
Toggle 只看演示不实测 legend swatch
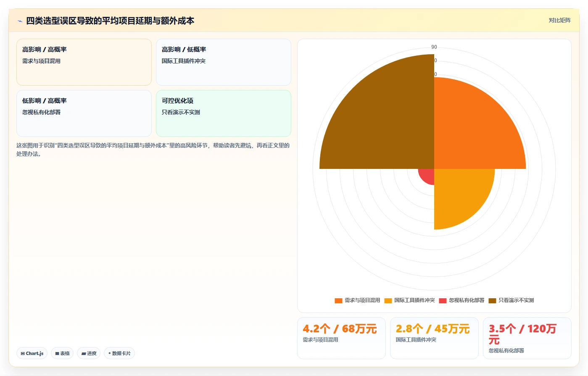492,300
